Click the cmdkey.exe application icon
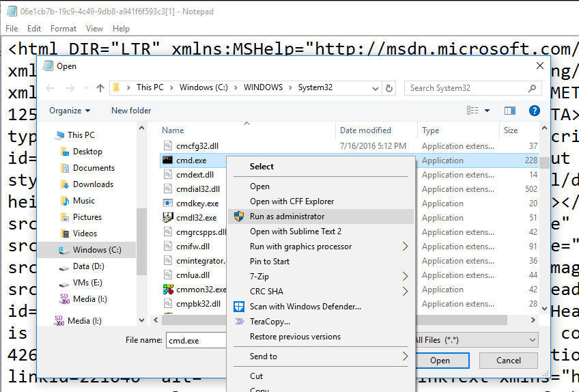 [168, 204]
